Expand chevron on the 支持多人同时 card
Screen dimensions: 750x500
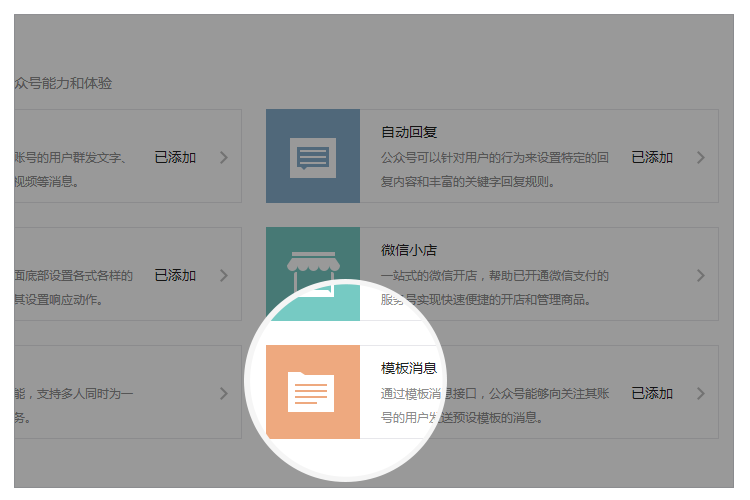tap(224, 393)
